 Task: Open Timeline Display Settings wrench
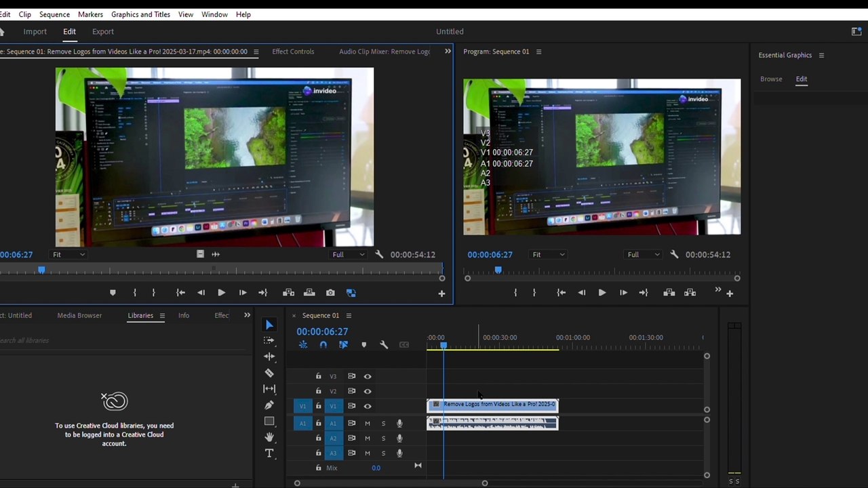tap(384, 345)
